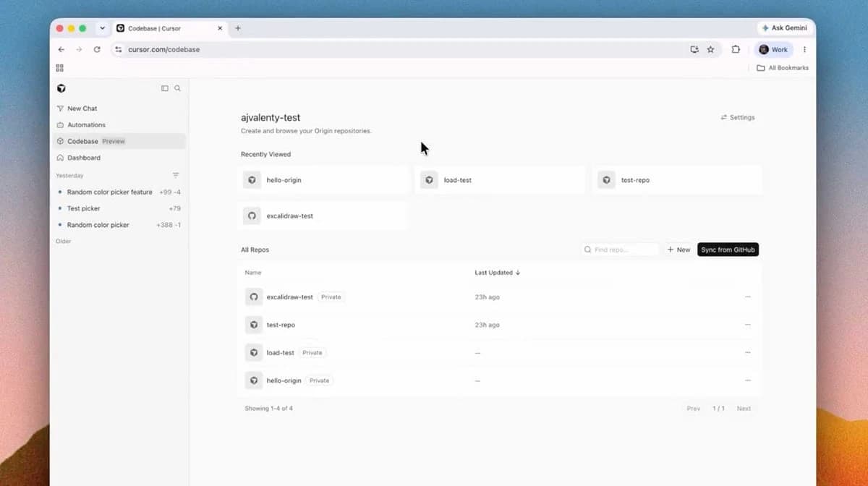868x486 pixels.
Task: Click the Next pagination button
Action: pos(744,409)
